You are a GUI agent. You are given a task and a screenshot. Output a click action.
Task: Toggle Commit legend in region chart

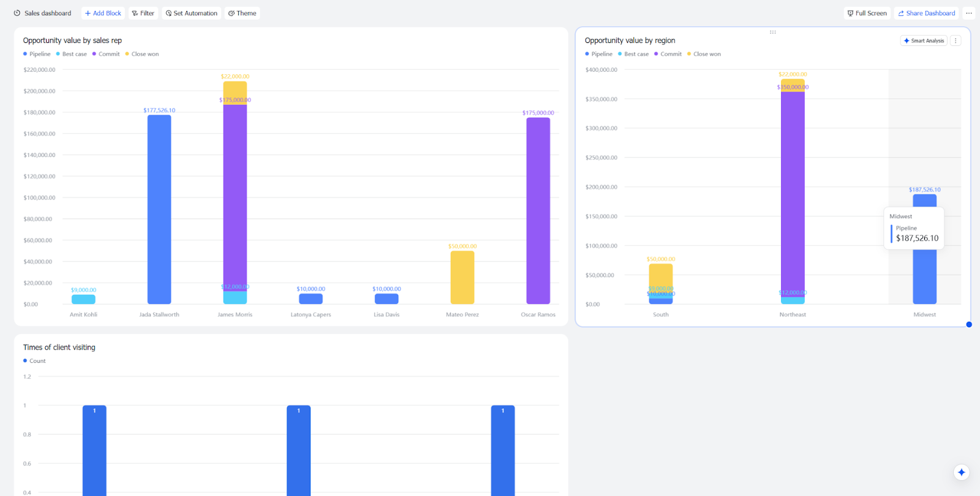click(668, 54)
